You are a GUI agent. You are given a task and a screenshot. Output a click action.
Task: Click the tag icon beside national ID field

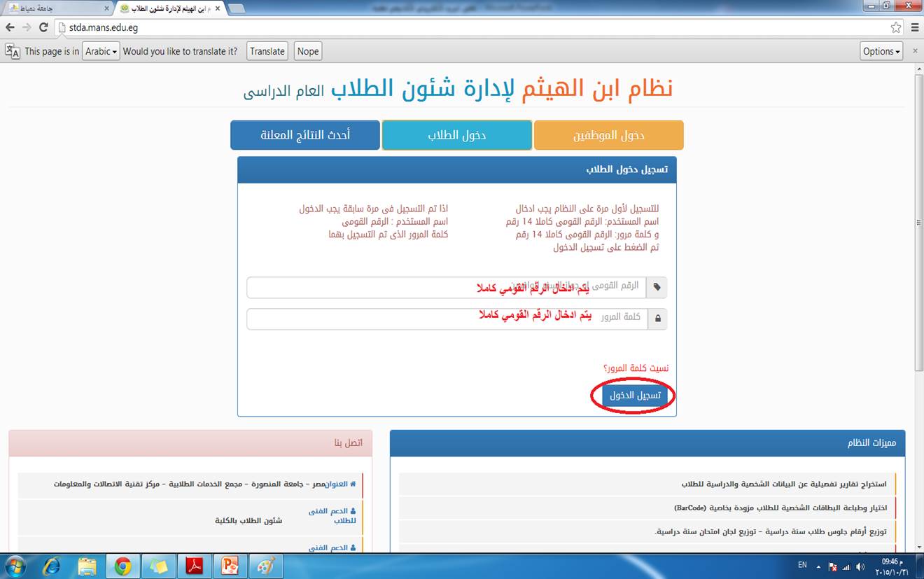pos(657,287)
